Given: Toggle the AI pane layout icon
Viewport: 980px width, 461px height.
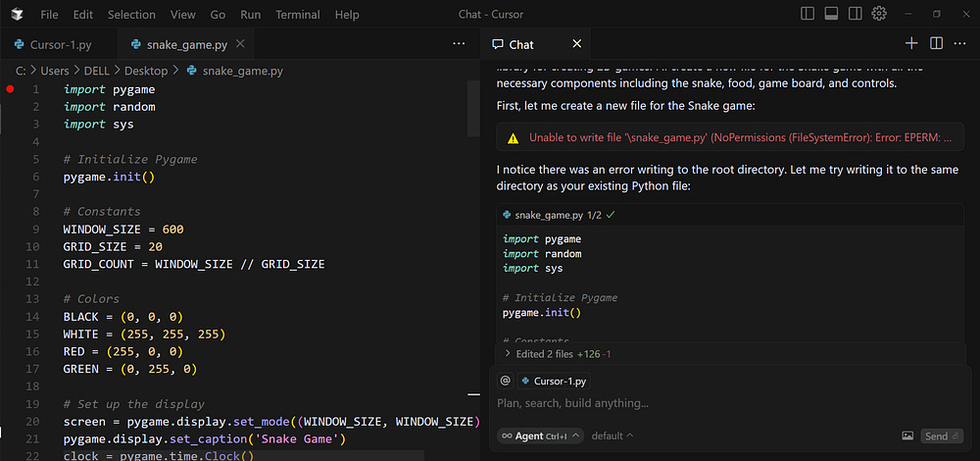Looking at the screenshot, I should pos(855,14).
